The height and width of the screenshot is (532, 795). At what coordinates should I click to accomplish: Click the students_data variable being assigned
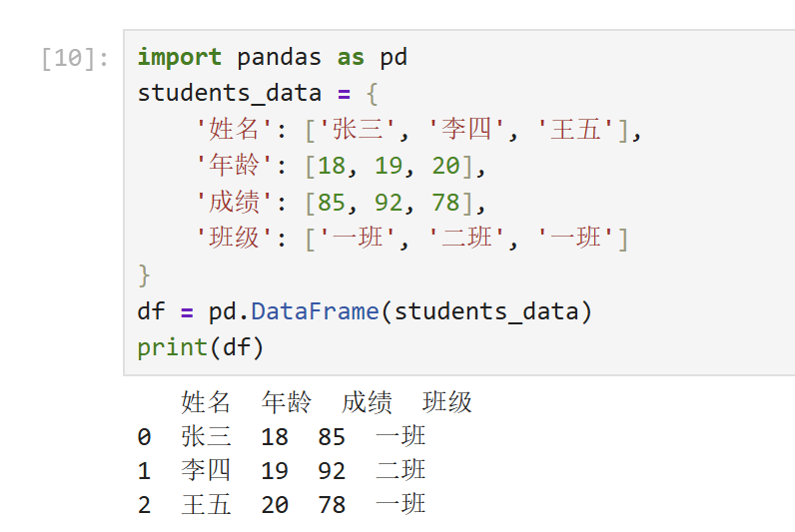(230, 94)
